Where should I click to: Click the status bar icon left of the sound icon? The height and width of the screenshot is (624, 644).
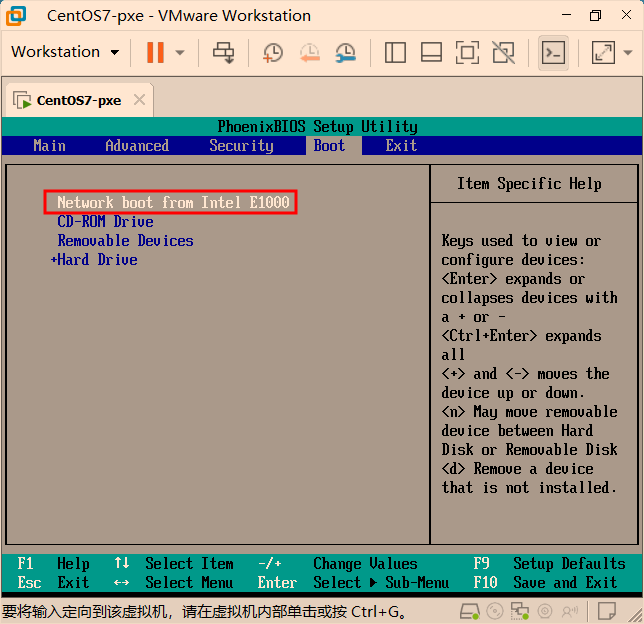click(x=545, y=612)
